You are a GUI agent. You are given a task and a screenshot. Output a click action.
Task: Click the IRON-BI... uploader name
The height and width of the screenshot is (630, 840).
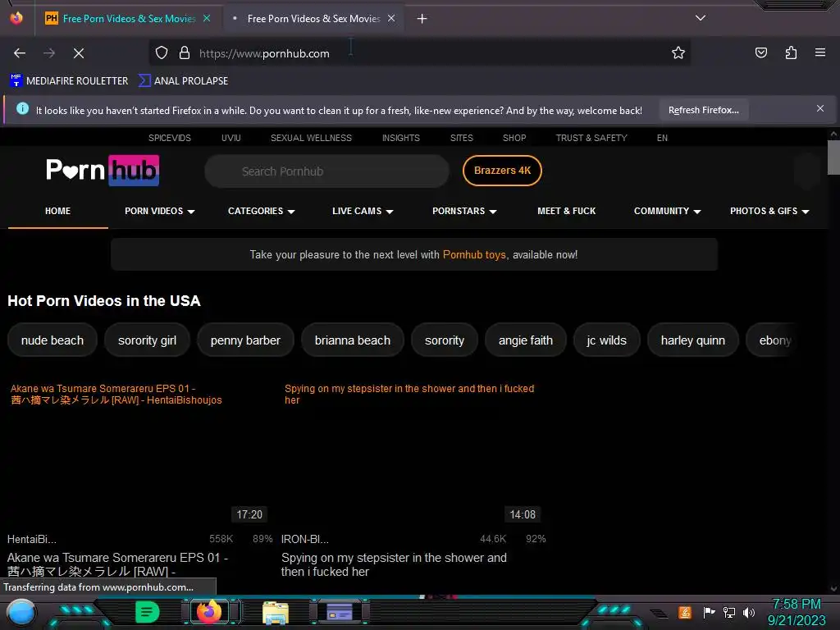click(x=305, y=540)
